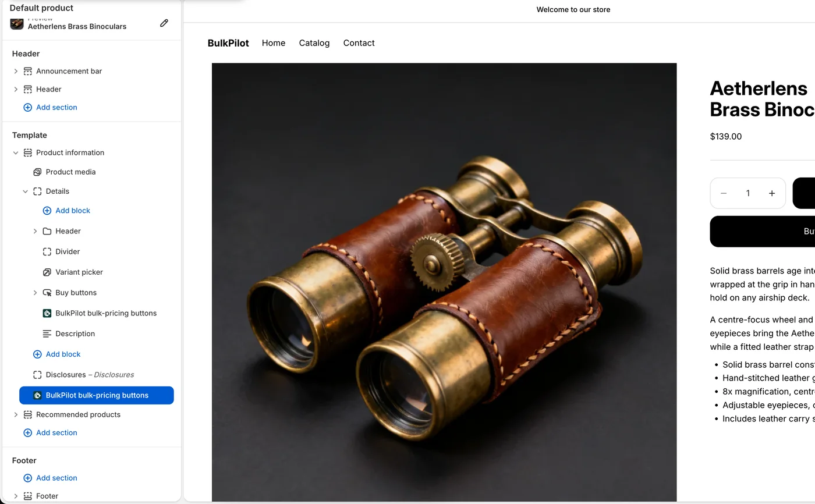Collapse the Product information section

[16, 152]
